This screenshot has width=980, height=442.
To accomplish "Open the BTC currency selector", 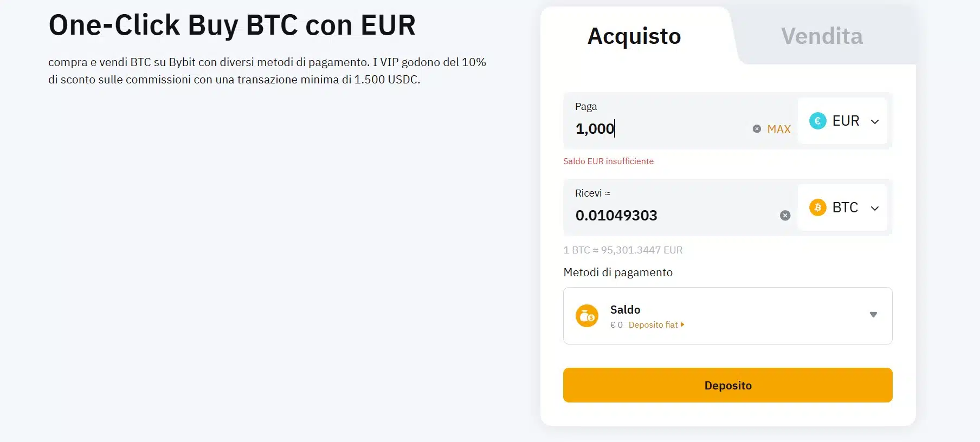I will (x=842, y=207).
